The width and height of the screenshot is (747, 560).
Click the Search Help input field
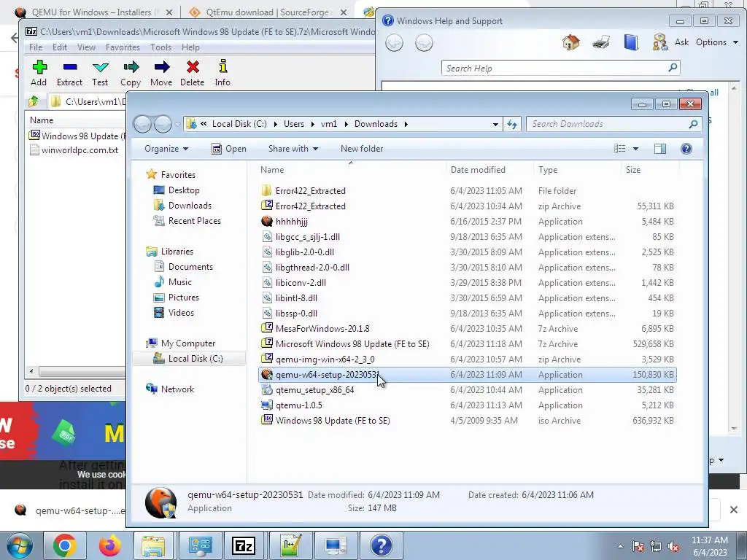555,68
